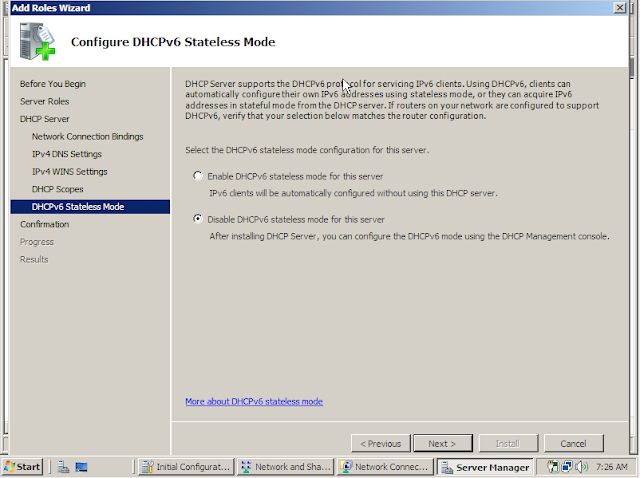Click the 7:26 AM system clock

pyautogui.click(x=611, y=467)
